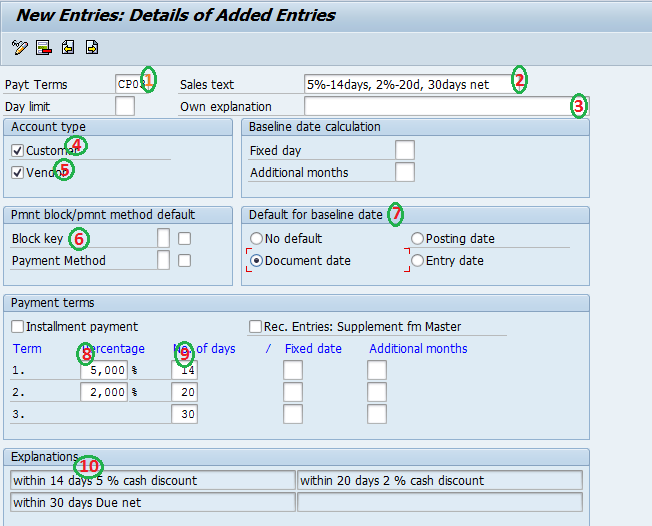
Task: Click the Day limit input box
Action: (125, 106)
